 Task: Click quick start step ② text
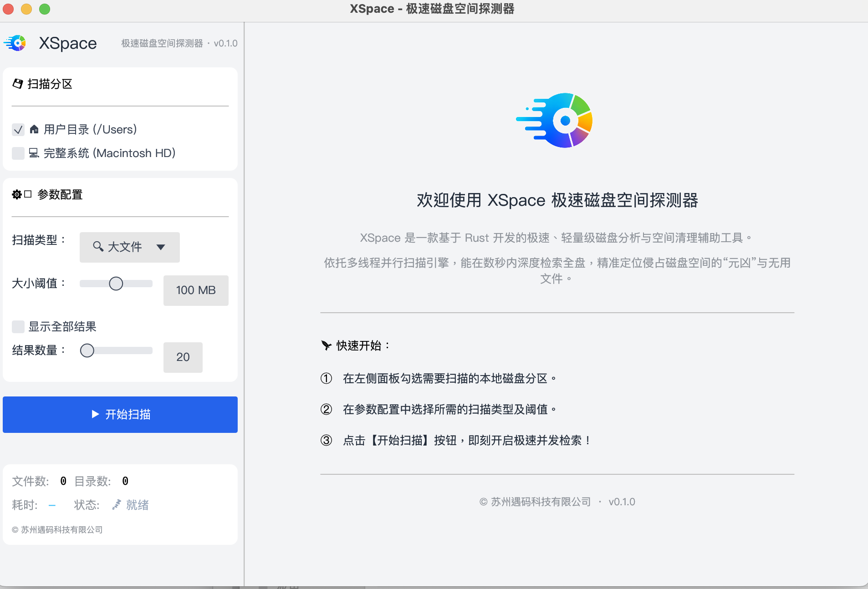click(449, 410)
